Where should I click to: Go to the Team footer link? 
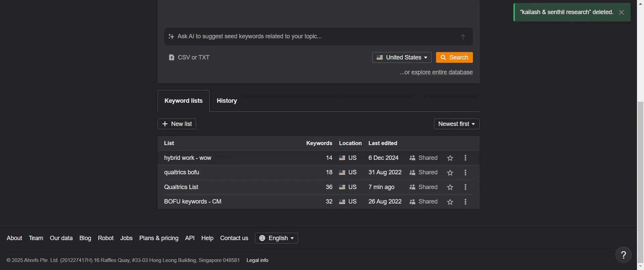(x=36, y=238)
